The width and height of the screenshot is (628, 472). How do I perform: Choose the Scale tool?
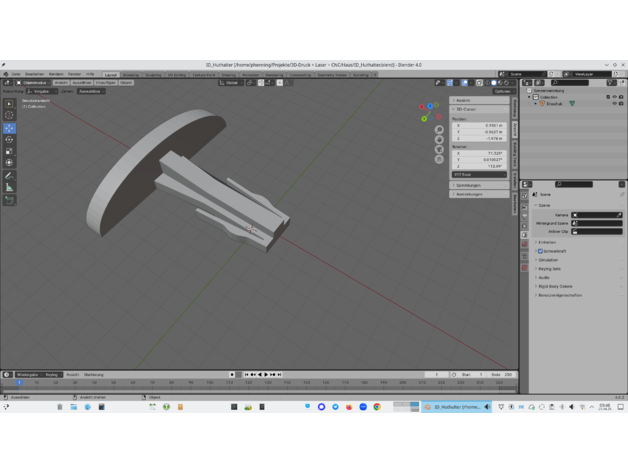pos(10,151)
